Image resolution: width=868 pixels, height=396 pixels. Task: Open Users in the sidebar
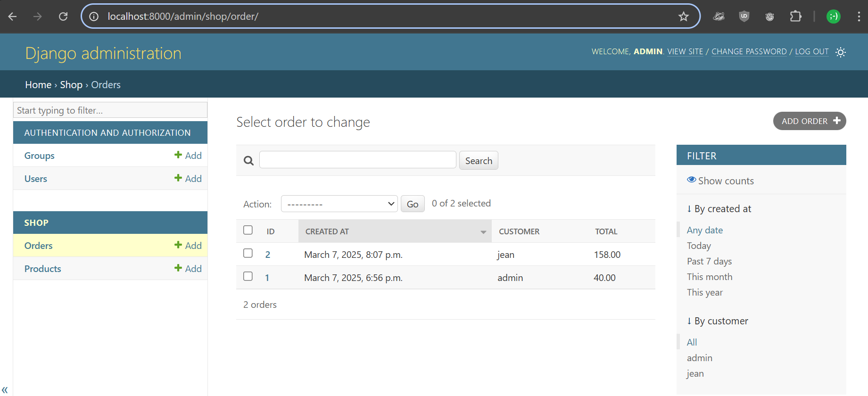click(36, 179)
